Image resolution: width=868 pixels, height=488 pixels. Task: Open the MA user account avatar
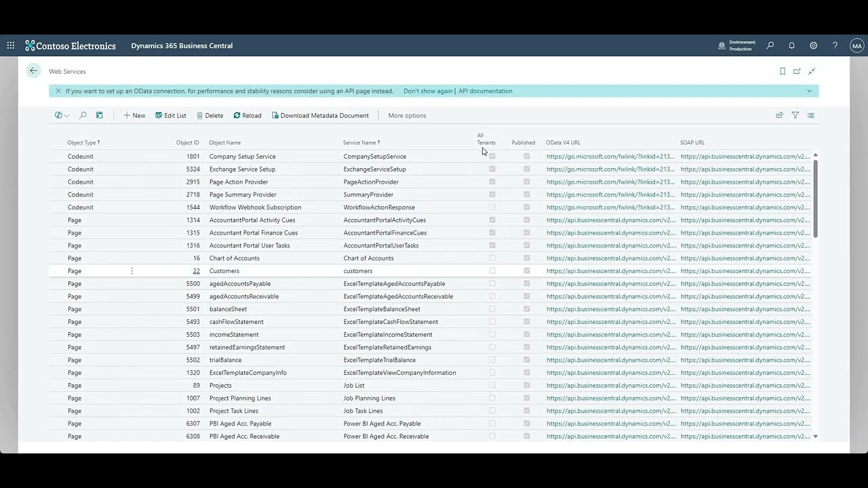click(x=857, y=45)
